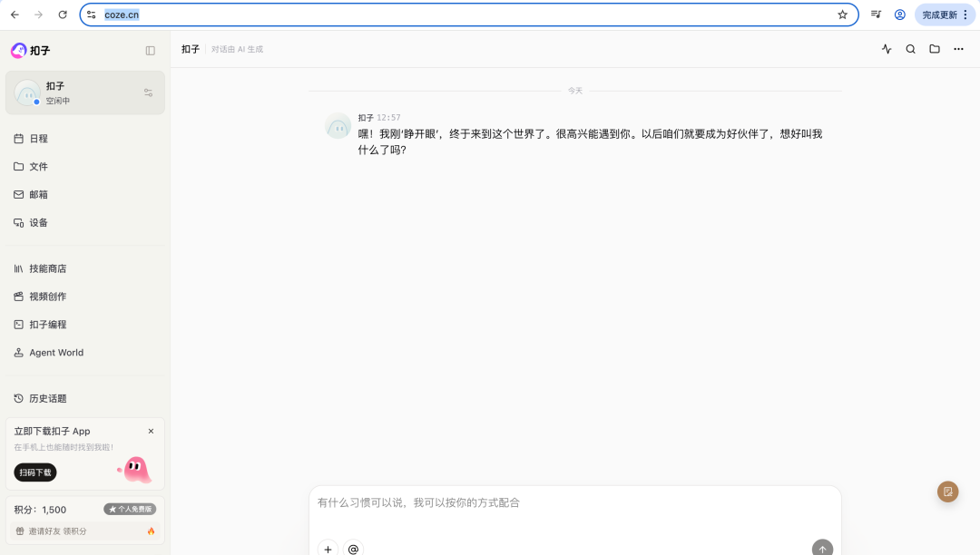Click the plus attachment button
Viewport: 980px width, 555px height.
328,549
